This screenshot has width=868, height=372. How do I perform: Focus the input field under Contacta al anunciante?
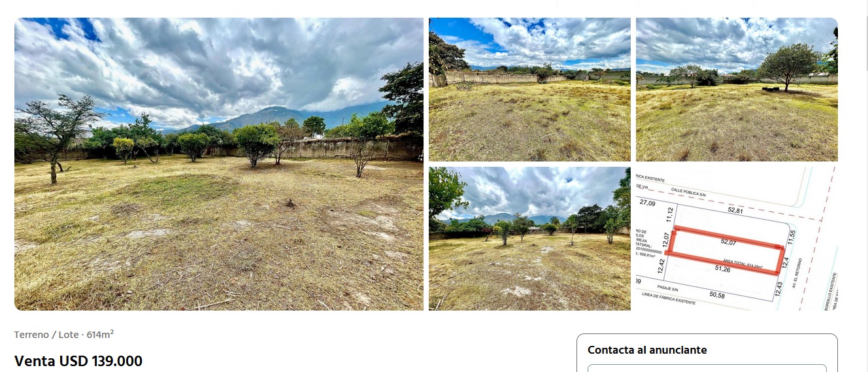click(x=707, y=368)
